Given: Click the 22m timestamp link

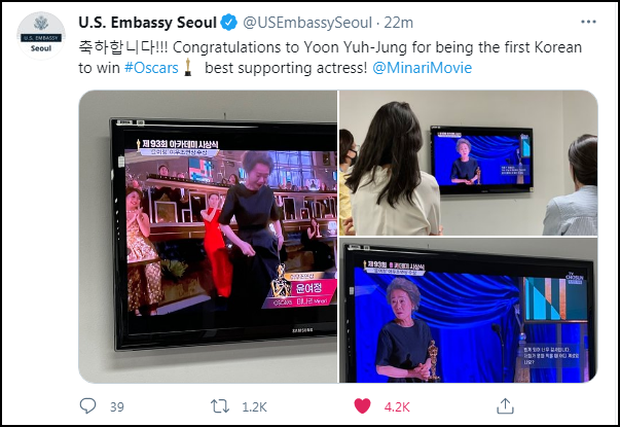Looking at the screenshot, I should pyautogui.click(x=399, y=23).
